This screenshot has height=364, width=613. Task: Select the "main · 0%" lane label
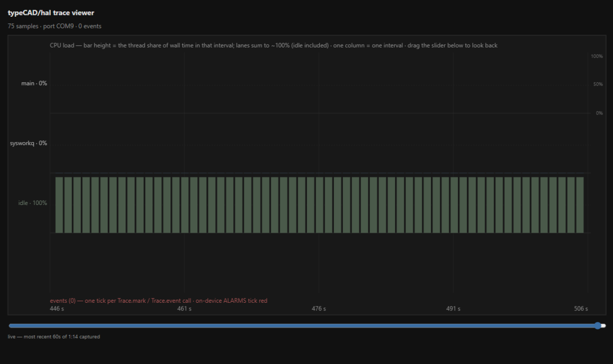(34, 83)
